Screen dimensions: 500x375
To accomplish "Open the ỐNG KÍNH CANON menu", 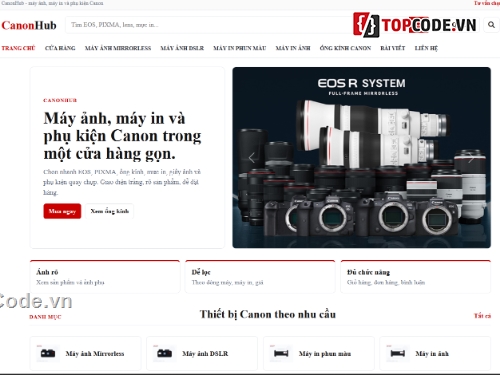I will point(345,48).
